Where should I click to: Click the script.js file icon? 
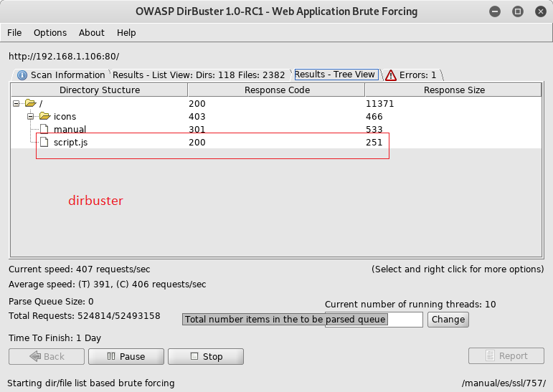[x=44, y=142]
